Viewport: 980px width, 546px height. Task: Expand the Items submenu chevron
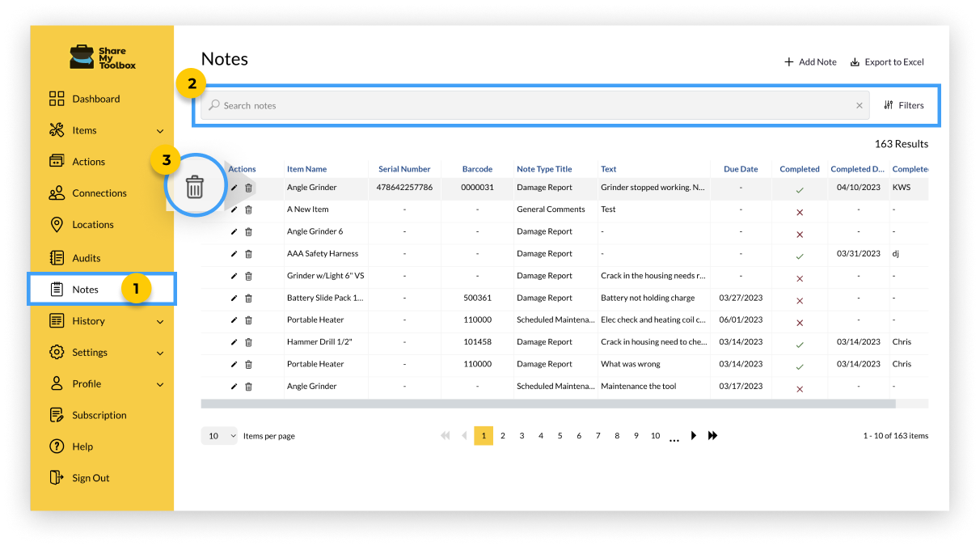point(160,131)
